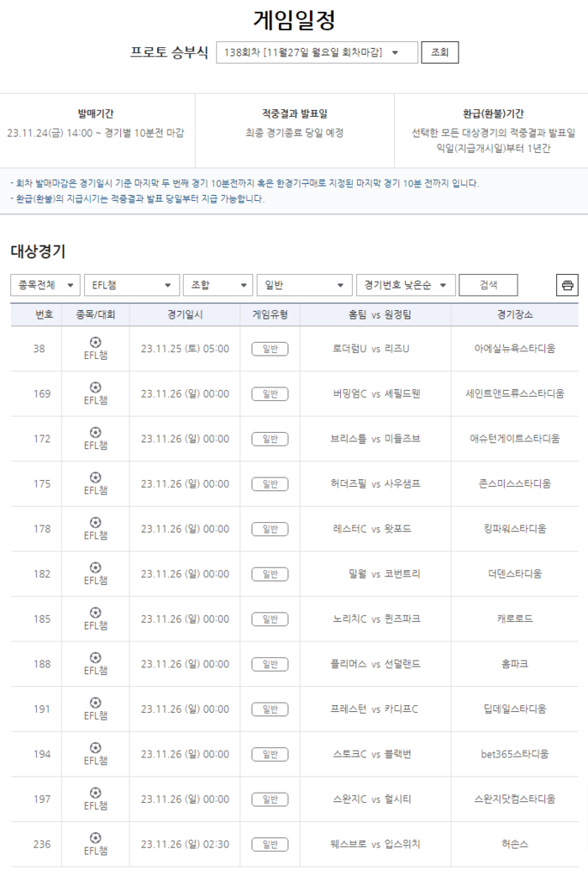
Task: Click soccer ball icon in match 38 row
Action: (95, 342)
